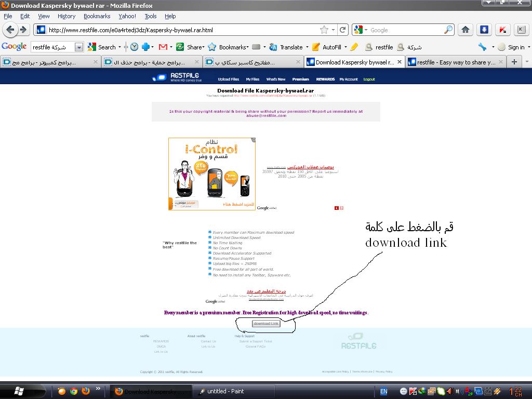Reload the page using the refresh icon
Viewport: 532px width, 399px height.
tap(343, 30)
